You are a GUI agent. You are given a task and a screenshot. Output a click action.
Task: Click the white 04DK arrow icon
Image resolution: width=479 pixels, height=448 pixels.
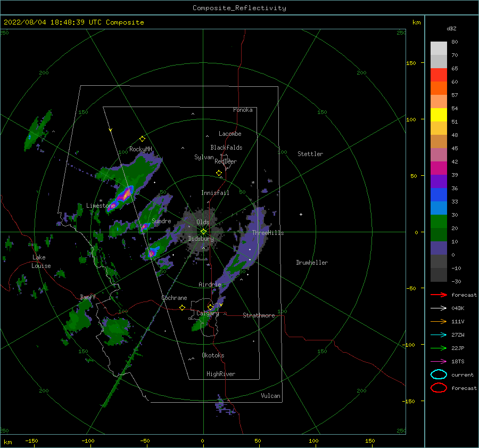tap(439, 308)
